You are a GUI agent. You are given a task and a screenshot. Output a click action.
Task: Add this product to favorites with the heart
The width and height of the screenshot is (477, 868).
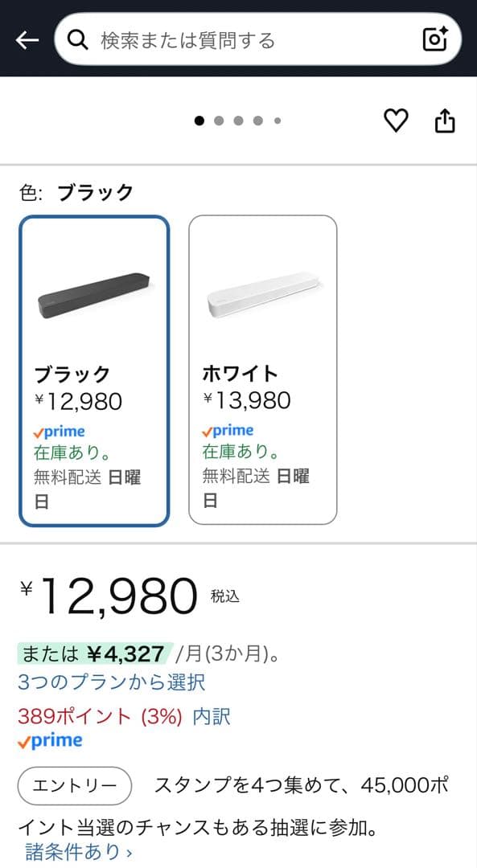pos(395,121)
